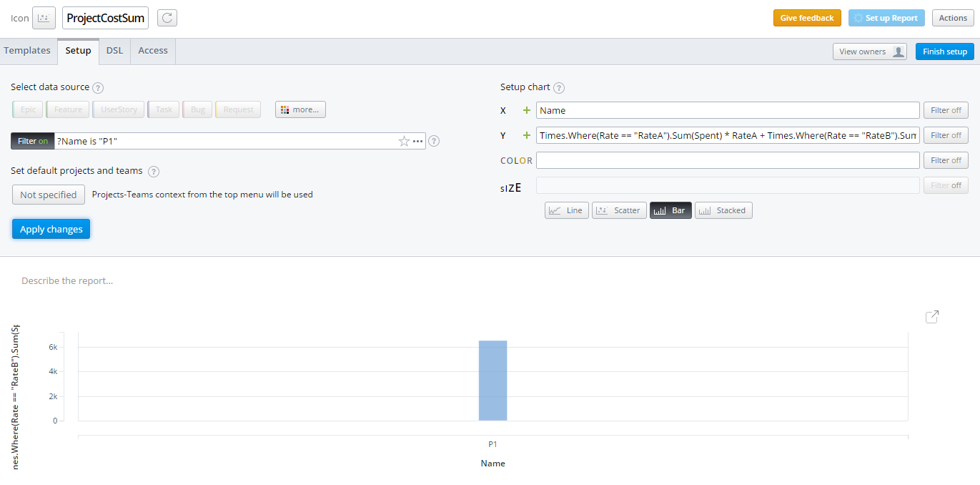Click the plus icon next to X axis
Image resolution: width=980 pixels, height=485 pixels.
click(527, 110)
